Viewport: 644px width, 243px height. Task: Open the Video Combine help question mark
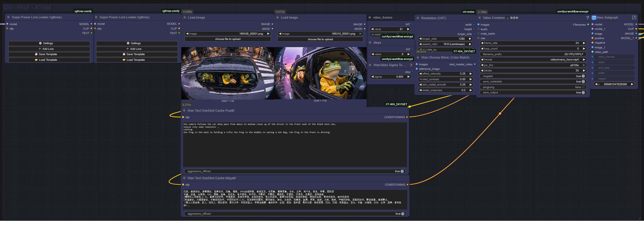587,18
